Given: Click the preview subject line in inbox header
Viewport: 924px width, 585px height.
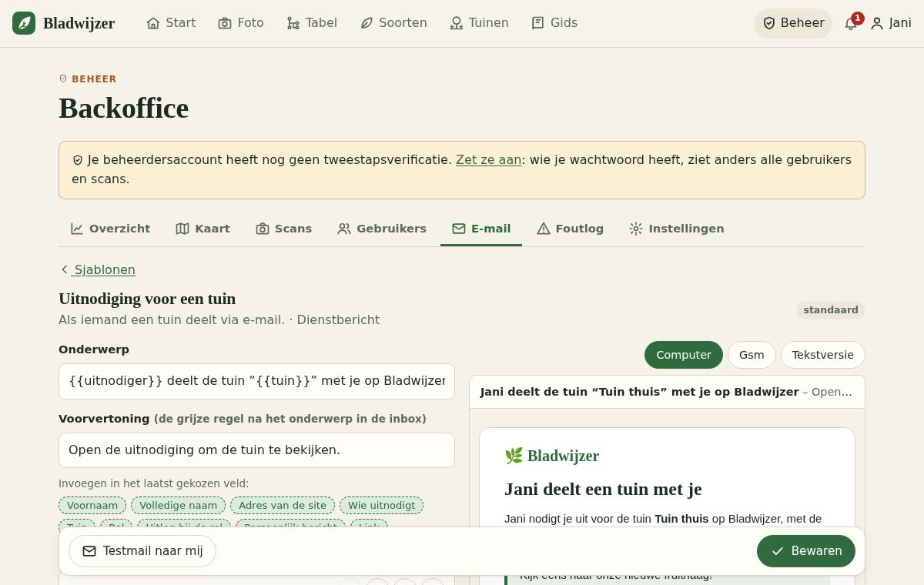Looking at the screenshot, I should (x=666, y=392).
